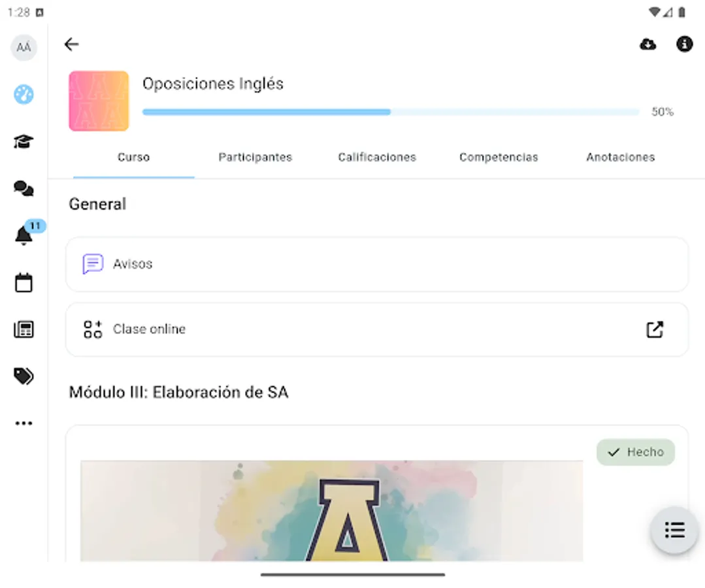Open the theme palette icon in the sidebar
This screenshot has height=588, width=705.
24,94
